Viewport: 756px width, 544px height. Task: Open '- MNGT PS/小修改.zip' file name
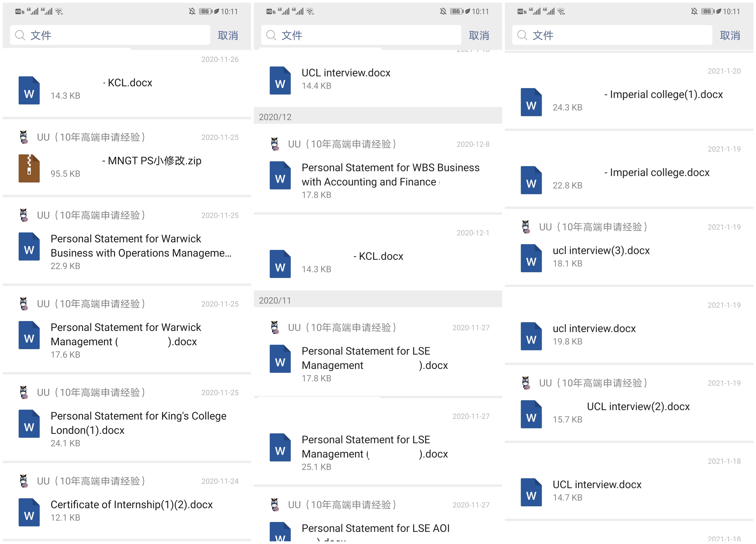tap(152, 161)
